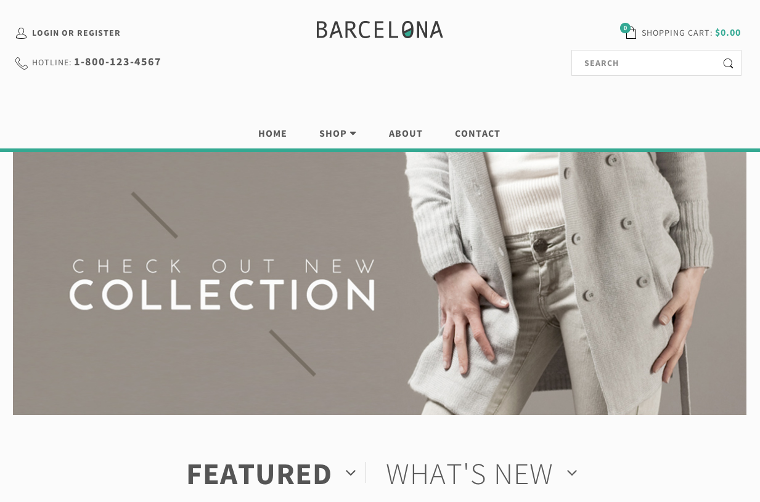Click the New Collection banner image

point(380,283)
